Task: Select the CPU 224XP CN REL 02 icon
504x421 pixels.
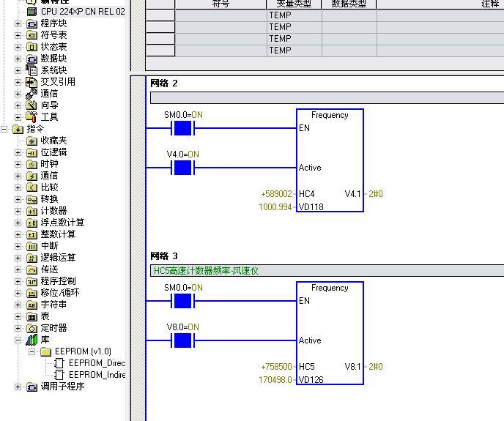Action: (x=31, y=12)
